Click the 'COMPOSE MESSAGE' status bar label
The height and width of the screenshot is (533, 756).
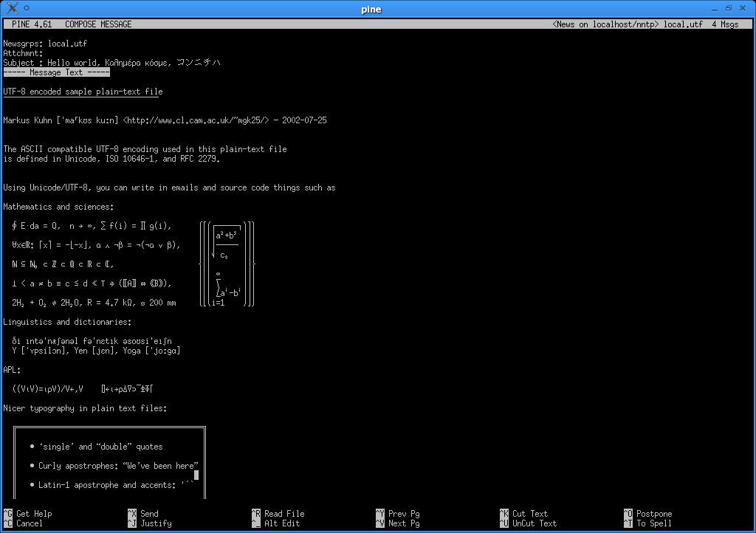[98, 24]
